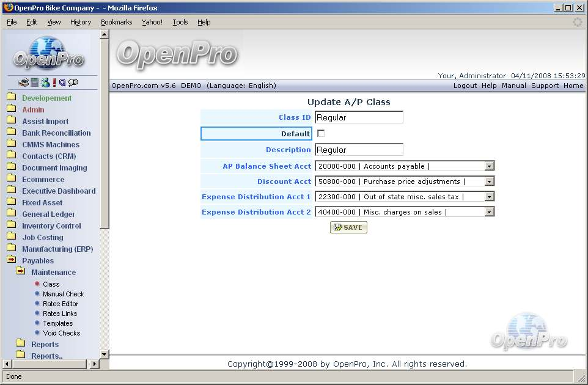Toggle the Default checkbox
The image size is (588, 385).
point(321,133)
